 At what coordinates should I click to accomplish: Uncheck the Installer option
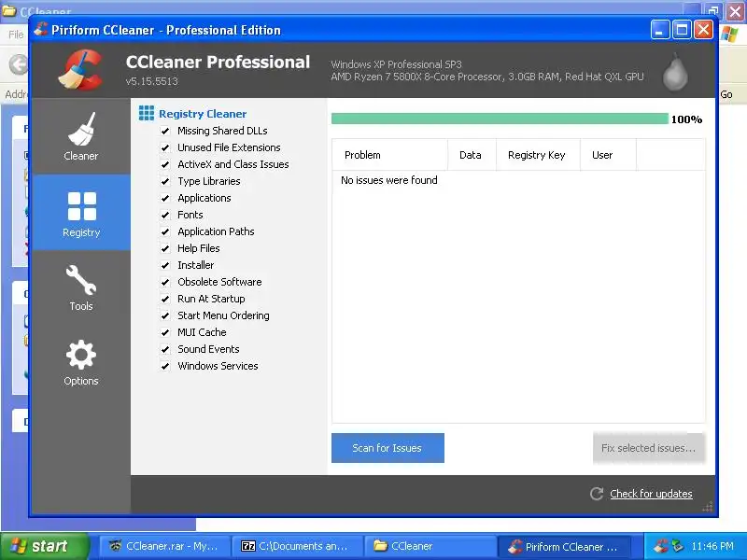(165, 265)
